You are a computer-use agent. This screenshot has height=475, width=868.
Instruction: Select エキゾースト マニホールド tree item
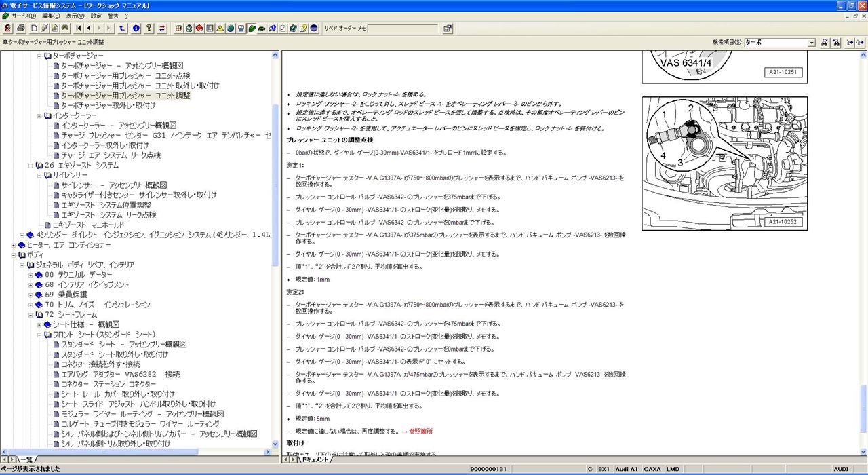(89, 225)
